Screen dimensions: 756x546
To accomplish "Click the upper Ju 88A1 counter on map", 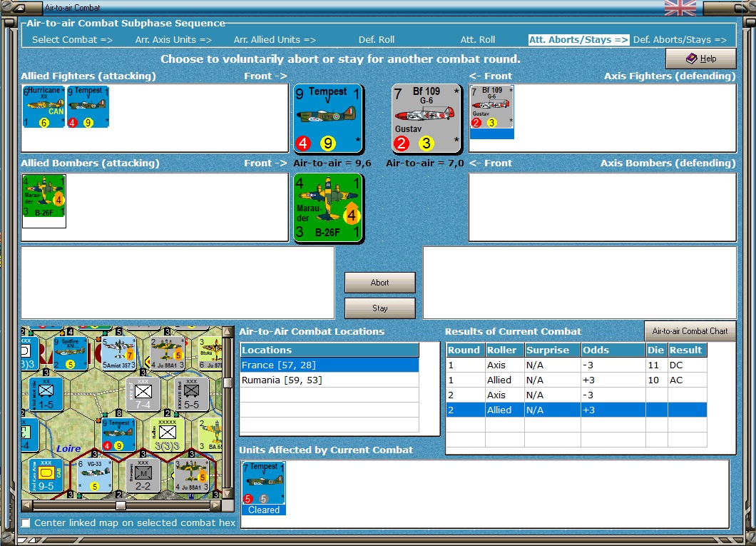I will click(x=168, y=353).
